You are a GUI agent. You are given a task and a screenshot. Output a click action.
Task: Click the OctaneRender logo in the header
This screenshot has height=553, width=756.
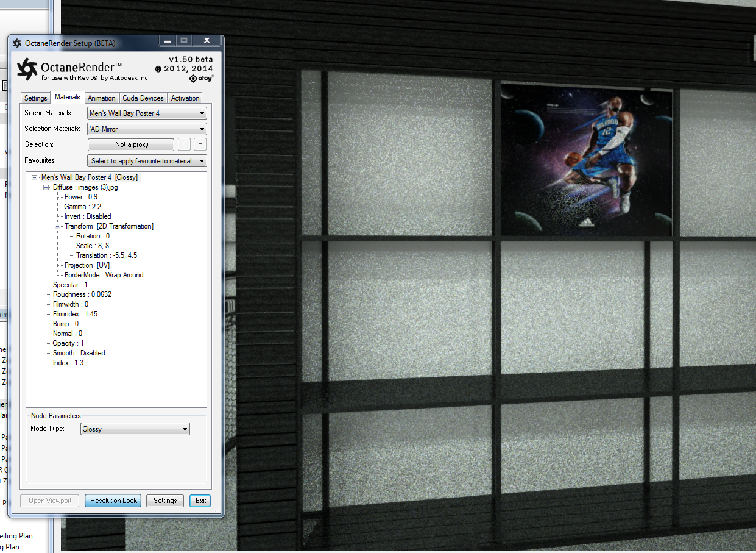28,69
